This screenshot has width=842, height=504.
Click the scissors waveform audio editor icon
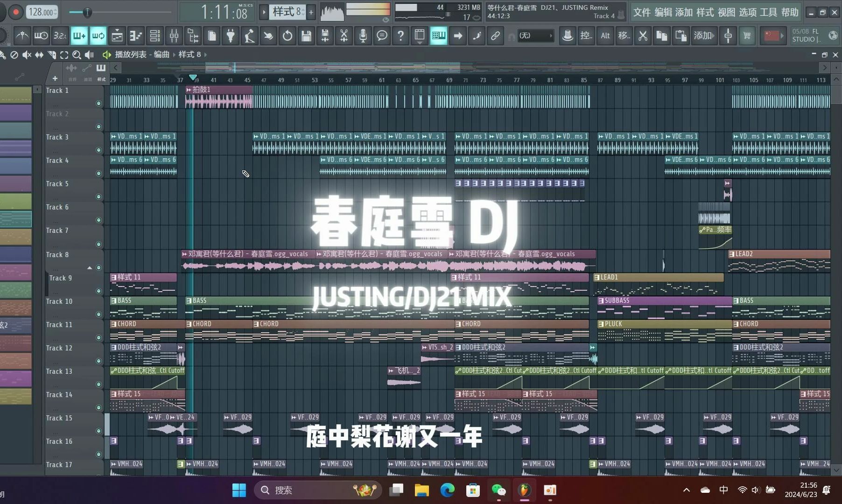[x=344, y=35]
